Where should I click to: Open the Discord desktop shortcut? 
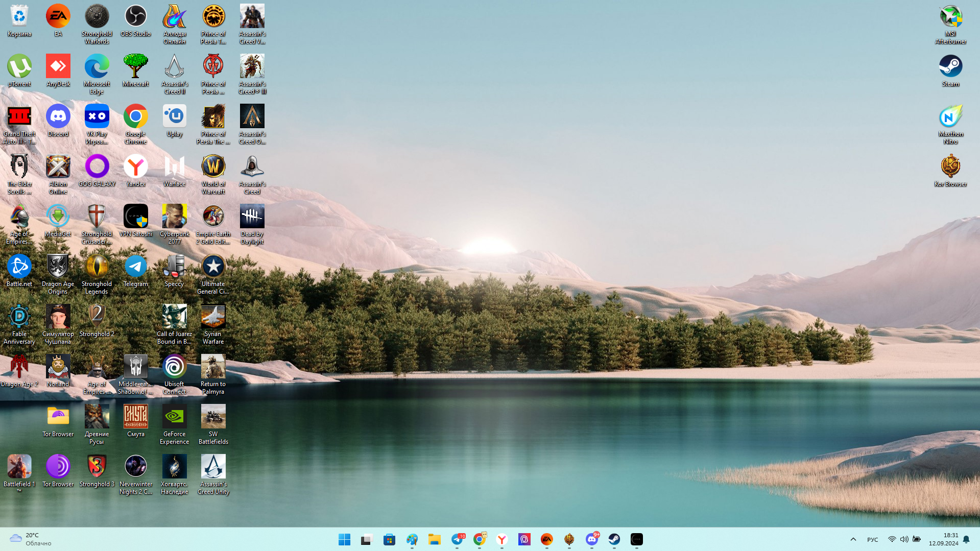click(58, 122)
